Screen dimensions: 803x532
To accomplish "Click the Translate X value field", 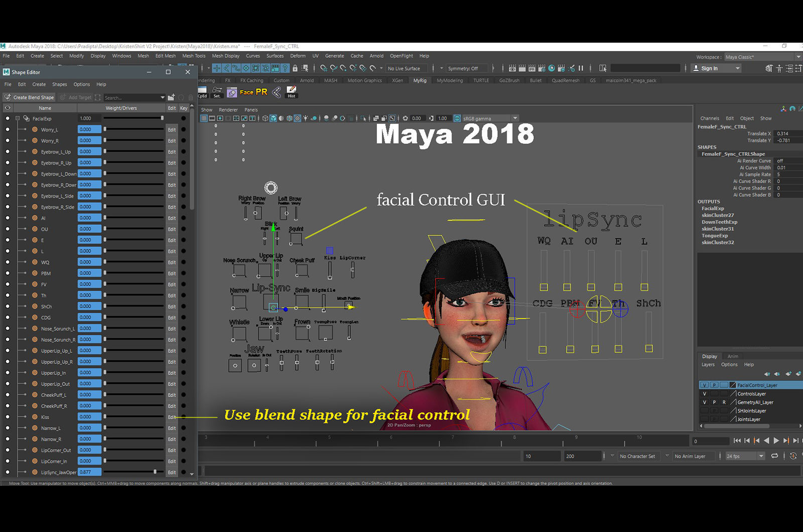I will click(x=788, y=134).
